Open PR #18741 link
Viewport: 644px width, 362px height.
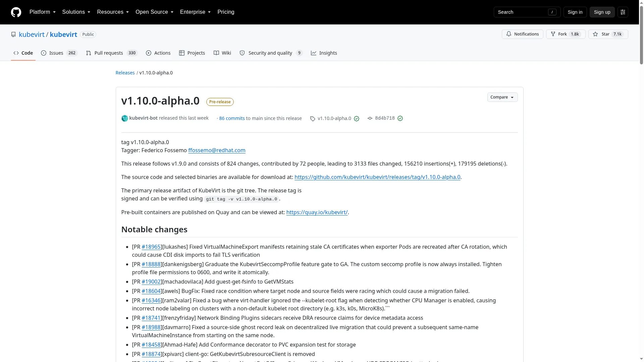pyautogui.click(x=151, y=318)
